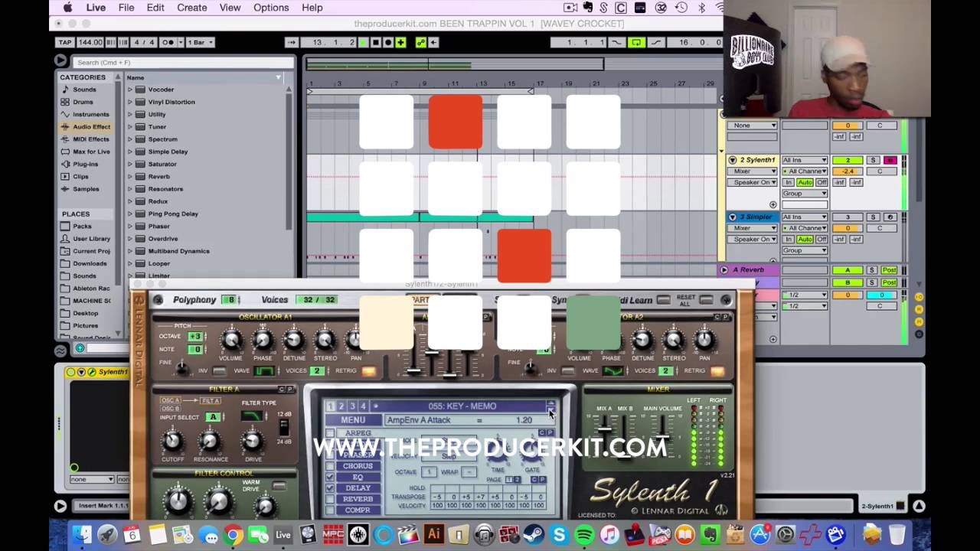Click the re-enable automation arrow button
The image size is (980, 551).
point(433,42)
